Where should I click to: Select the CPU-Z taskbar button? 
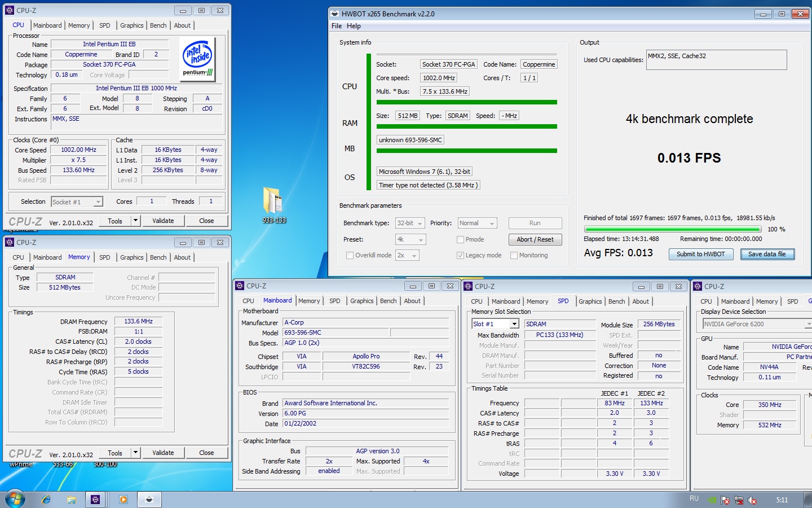95,500
